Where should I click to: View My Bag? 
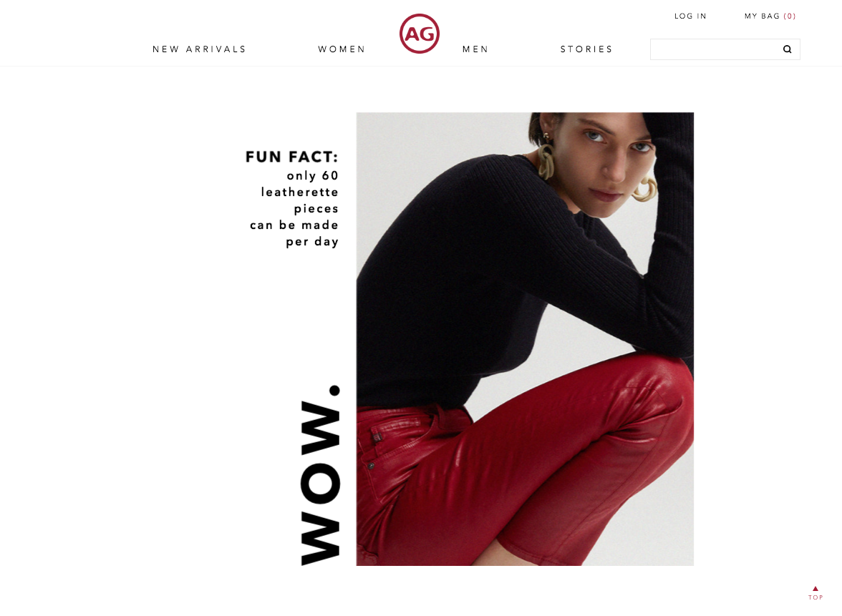770,16
